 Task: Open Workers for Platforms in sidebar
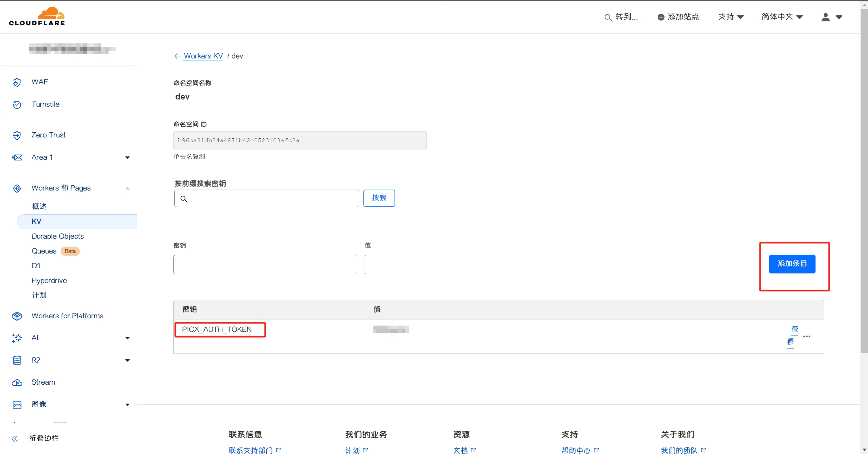[67, 316]
